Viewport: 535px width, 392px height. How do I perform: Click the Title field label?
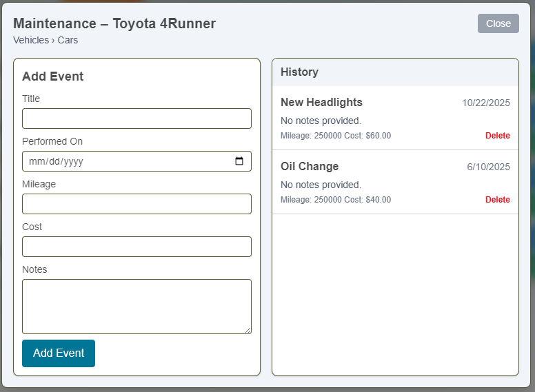tap(31, 99)
